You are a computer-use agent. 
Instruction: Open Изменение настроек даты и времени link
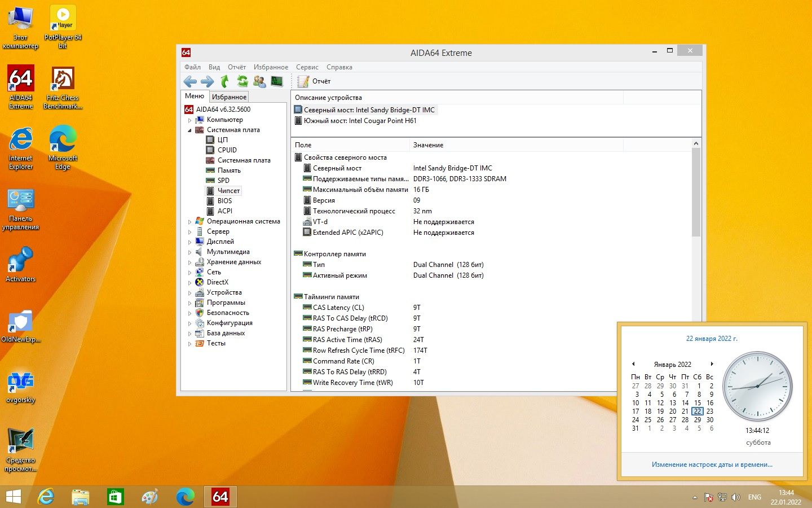(x=712, y=465)
